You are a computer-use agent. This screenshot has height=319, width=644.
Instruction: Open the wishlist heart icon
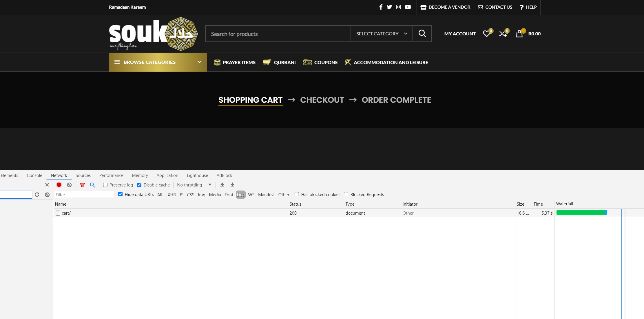487,34
